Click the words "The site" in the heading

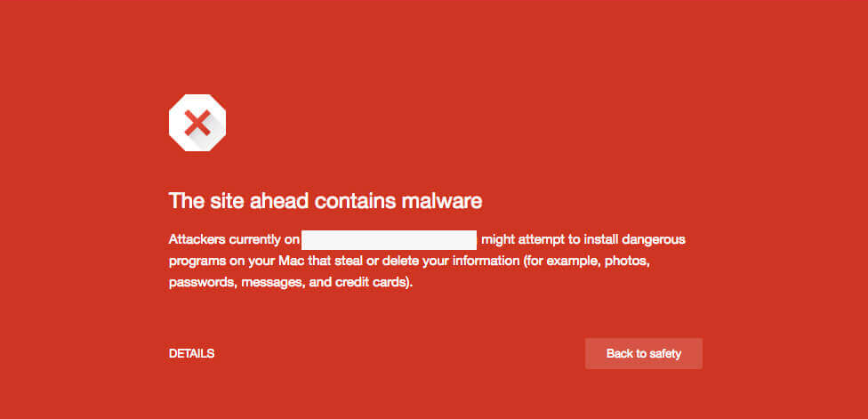[x=197, y=201]
